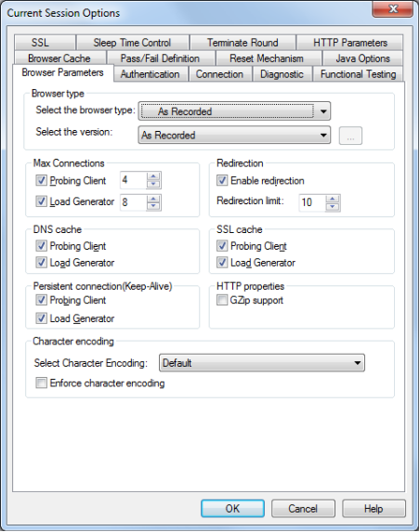Close the Current Session Options dialog
The image size is (420, 532).
pyautogui.click(x=393, y=9)
